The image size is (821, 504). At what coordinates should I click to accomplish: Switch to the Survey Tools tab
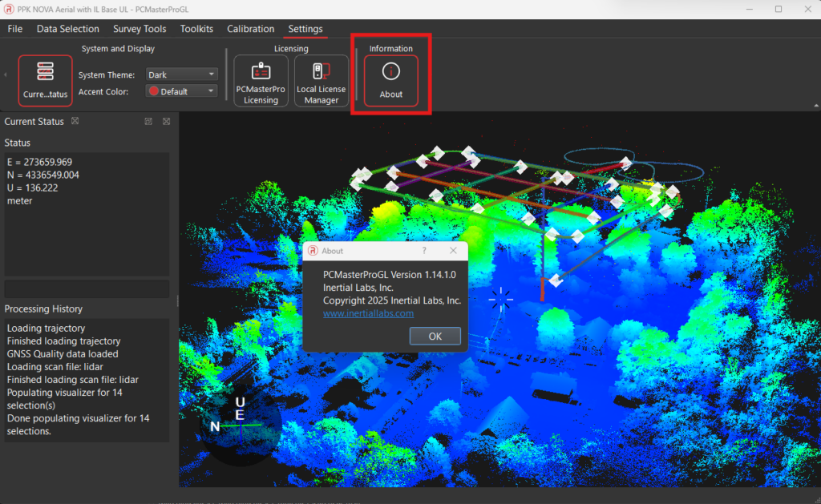point(140,29)
